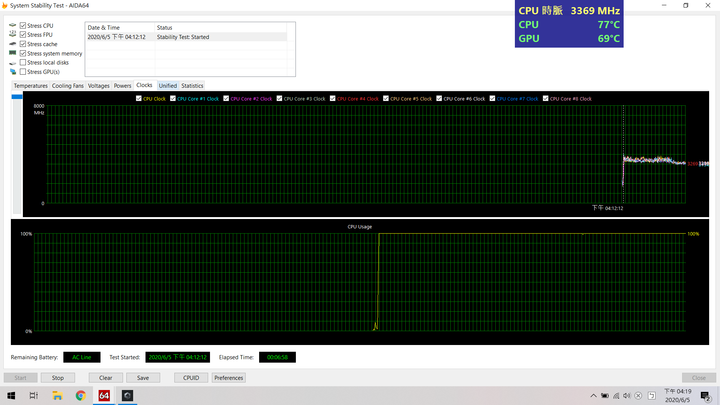720x405 pixels.
Task: Enable Stress local disks checkbox
Action: [x=22, y=62]
